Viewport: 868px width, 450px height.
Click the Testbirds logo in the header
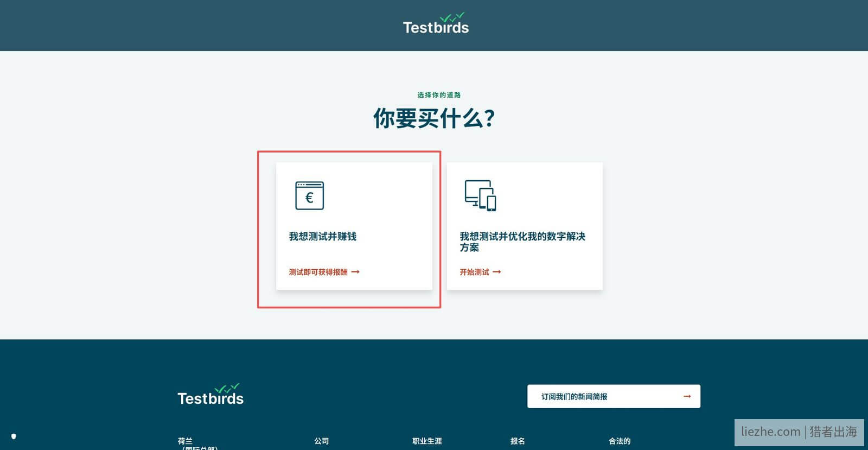(x=436, y=24)
